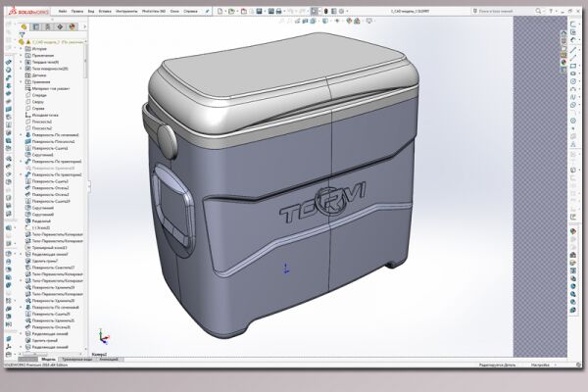Viewport: 588px width, 392px height.
Task: Select the Исходная точка item
Action: [x=41, y=116]
